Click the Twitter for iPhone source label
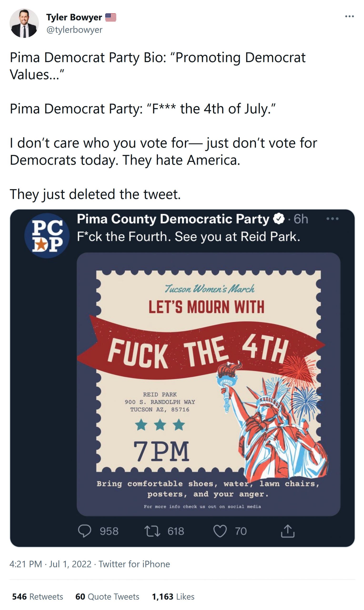The height and width of the screenshot is (610, 364). [x=134, y=564]
